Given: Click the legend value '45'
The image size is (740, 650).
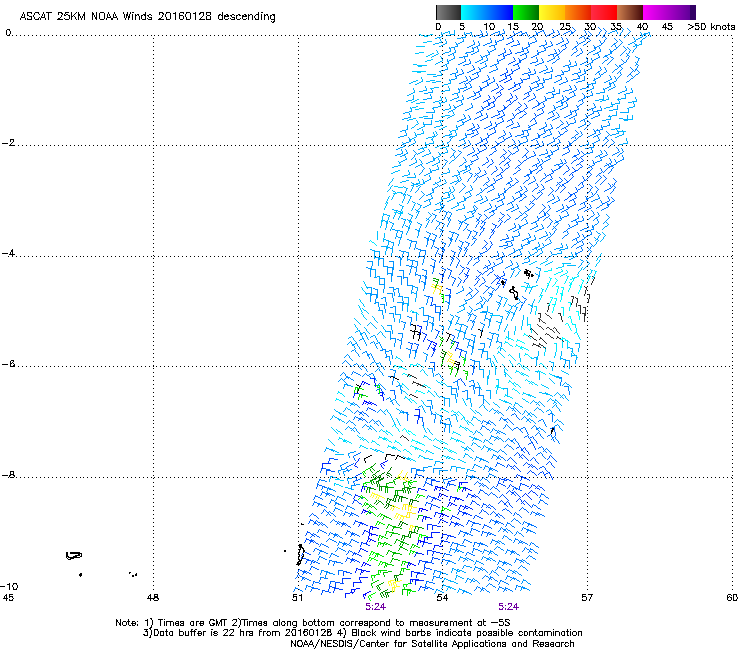Looking at the screenshot, I should tap(667, 27).
